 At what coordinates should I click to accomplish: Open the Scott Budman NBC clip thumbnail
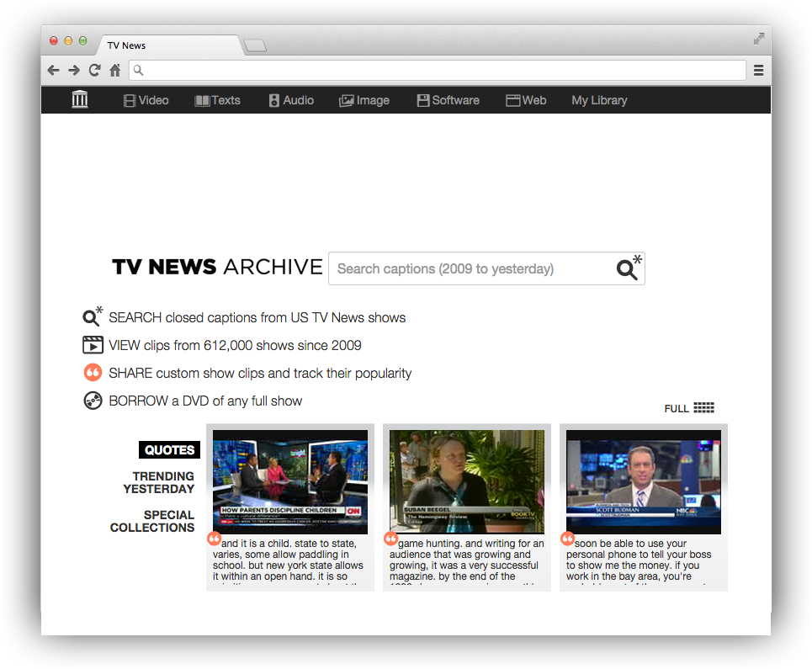point(643,481)
